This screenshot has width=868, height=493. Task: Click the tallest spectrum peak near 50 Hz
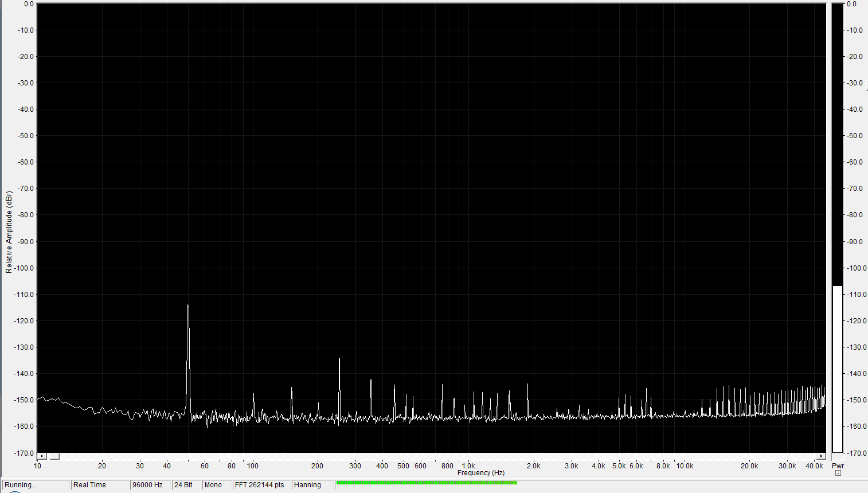pos(188,307)
